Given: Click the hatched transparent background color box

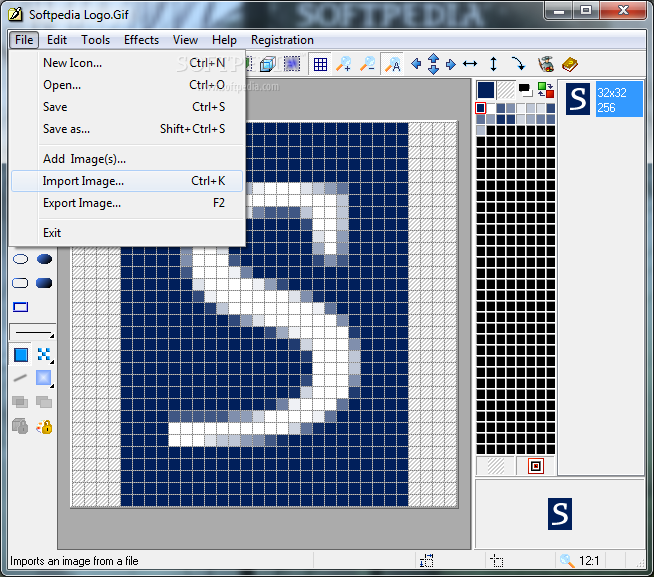Looking at the screenshot, I should [506, 90].
